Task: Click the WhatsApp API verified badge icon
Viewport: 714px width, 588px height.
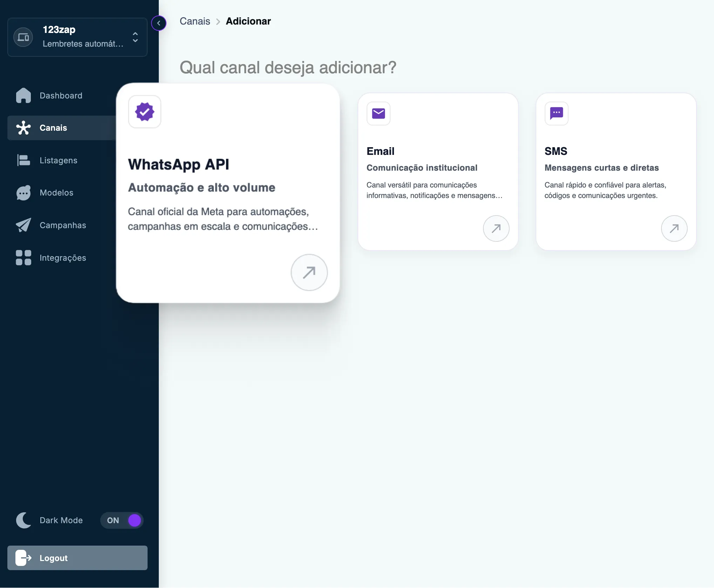Action: [x=145, y=112]
